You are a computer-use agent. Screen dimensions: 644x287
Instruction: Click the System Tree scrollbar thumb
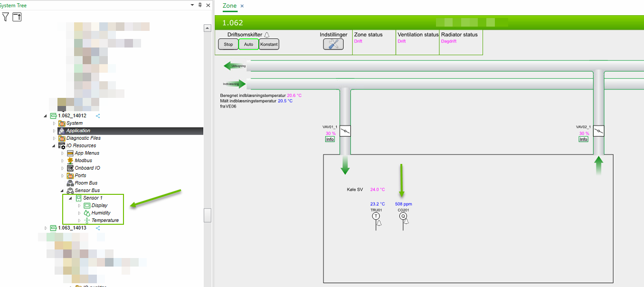pyautogui.click(x=208, y=215)
